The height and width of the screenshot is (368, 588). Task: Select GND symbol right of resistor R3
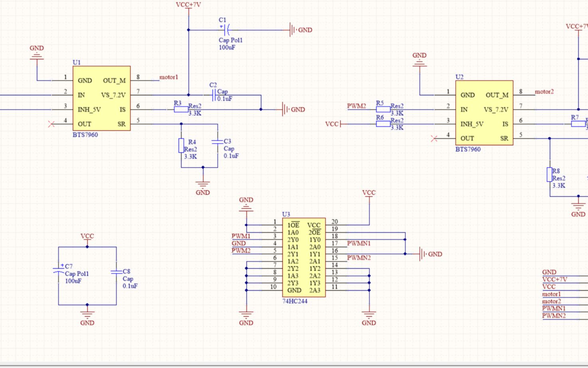click(293, 109)
